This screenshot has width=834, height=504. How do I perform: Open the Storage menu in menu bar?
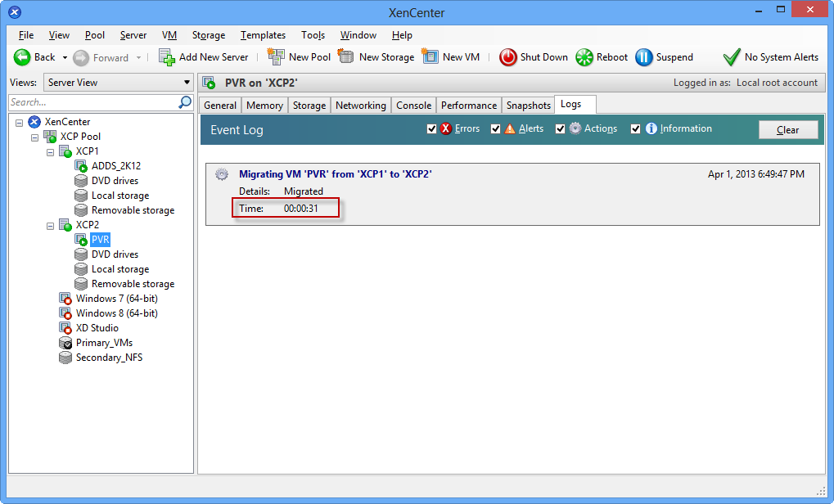click(209, 35)
